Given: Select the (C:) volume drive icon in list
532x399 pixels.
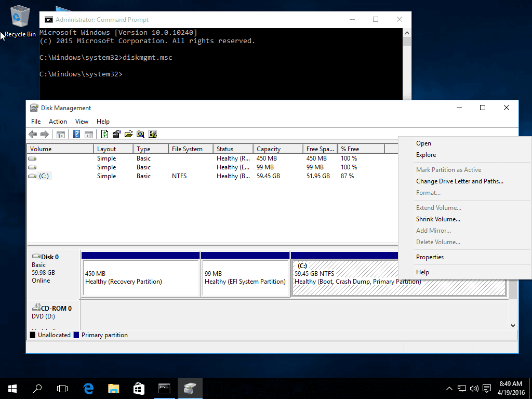Looking at the screenshot, I should [x=32, y=176].
